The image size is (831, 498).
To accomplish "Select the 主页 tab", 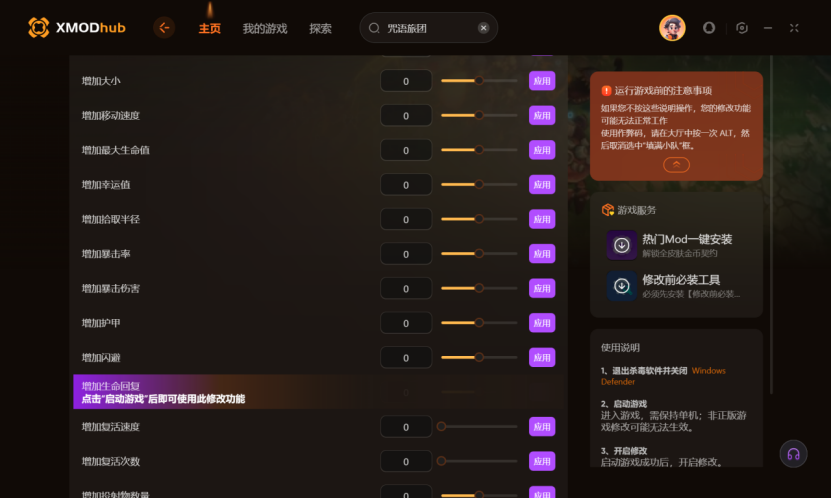I will pos(210,29).
